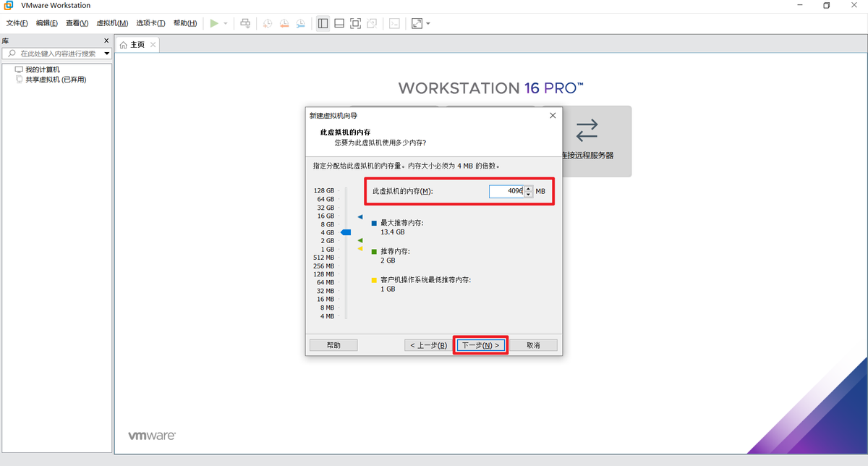Select 我的计算机 in the library tree

(42, 69)
